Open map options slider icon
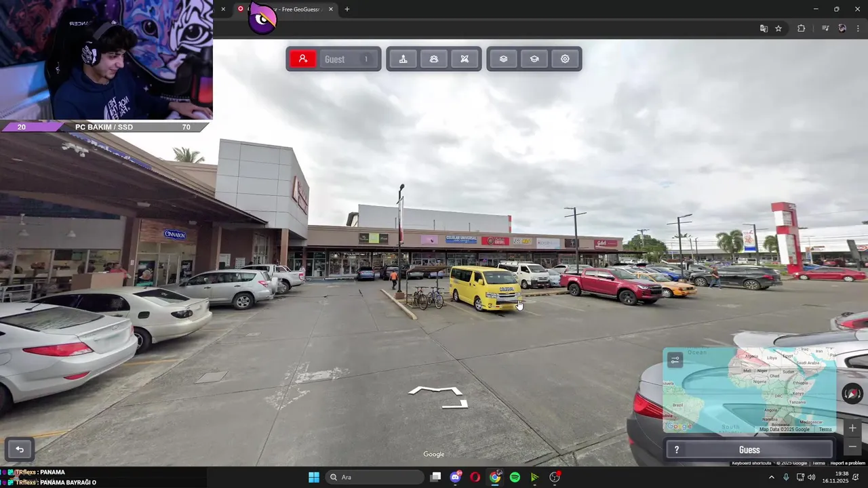This screenshot has height=488, width=868. pos(675,361)
